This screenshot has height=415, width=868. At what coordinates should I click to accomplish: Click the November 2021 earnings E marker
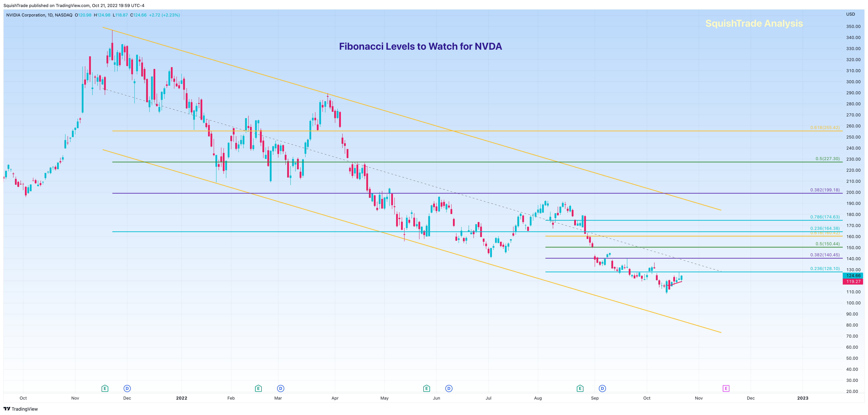pos(105,388)
